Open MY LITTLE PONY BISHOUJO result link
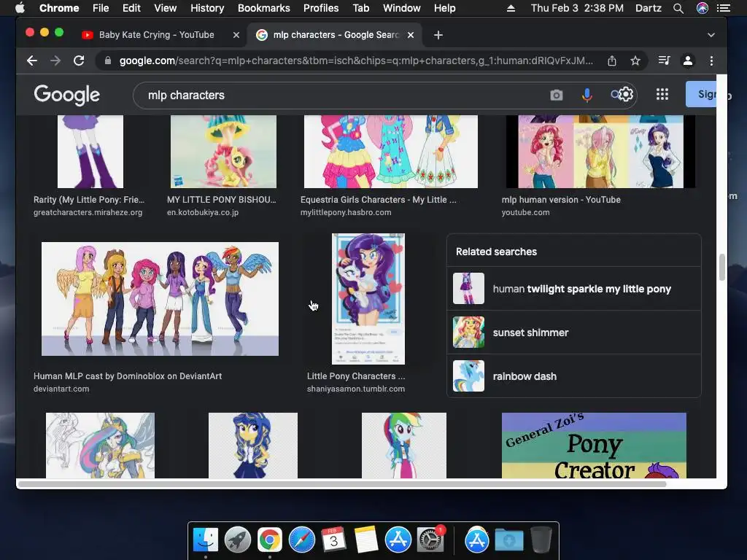The height and width of the screenshot is (560, 747). [x=222, y=200]
